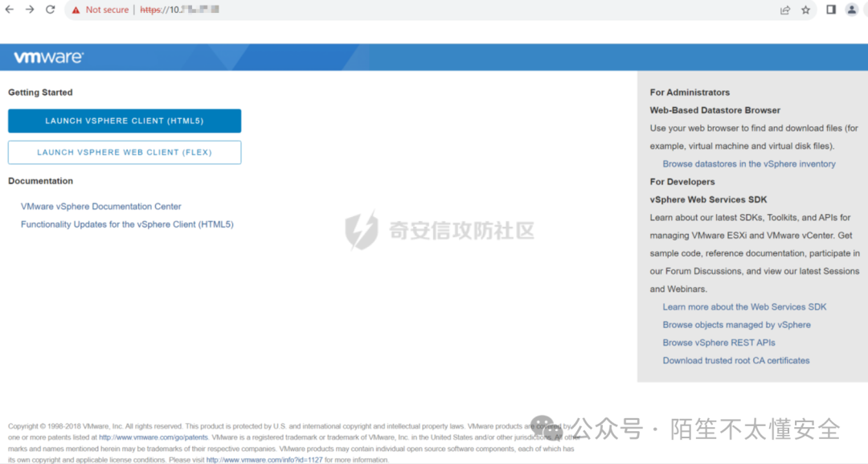Bookmark this page with the star icon
Image resolution: width=868 pixels, height=464 pixels.
click(805, 10)
